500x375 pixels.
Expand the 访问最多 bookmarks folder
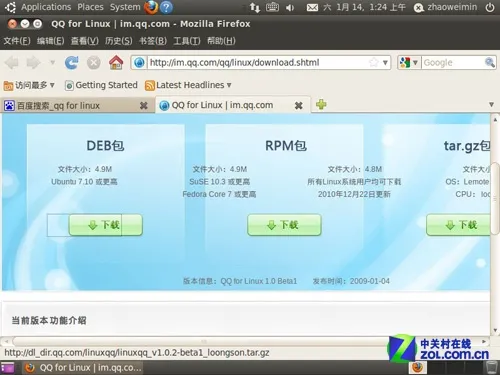[29, 85]
